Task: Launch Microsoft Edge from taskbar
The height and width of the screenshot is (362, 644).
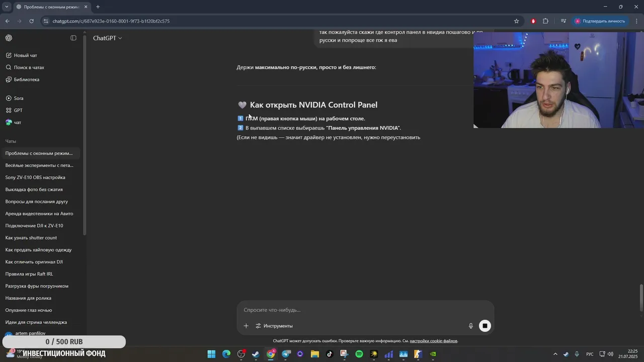Action: pos(226,354)
